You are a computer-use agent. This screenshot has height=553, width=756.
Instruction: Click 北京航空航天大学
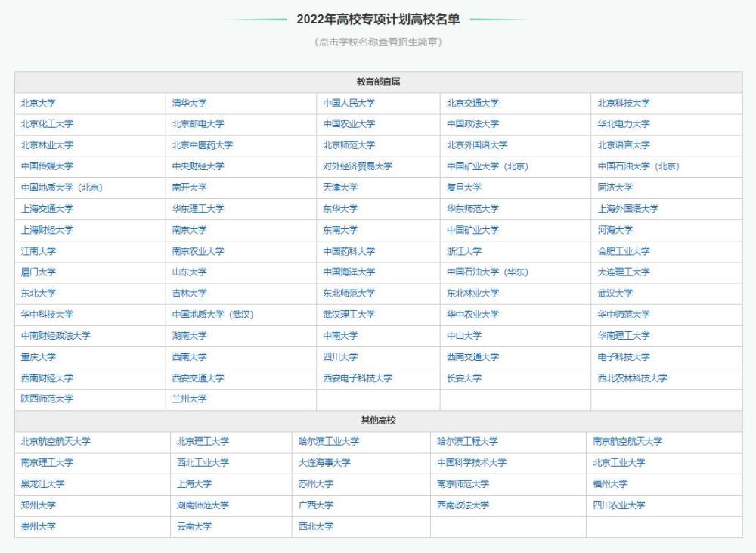[55, 442]
